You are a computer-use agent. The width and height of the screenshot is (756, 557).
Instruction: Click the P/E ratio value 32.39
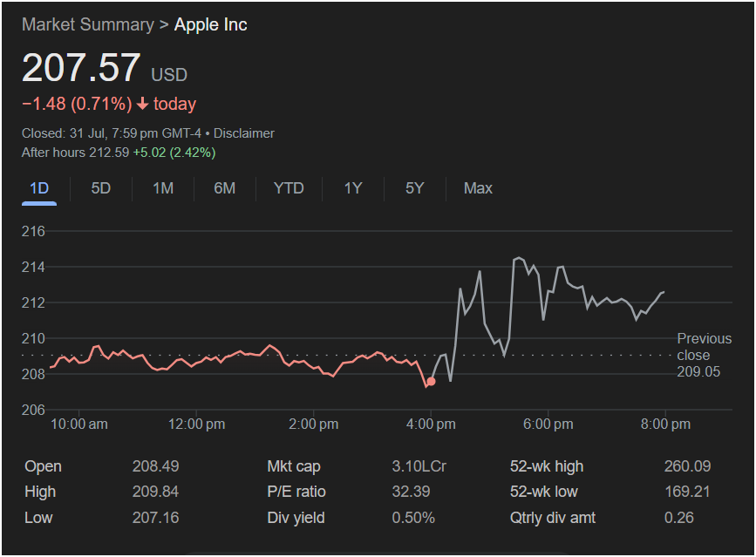coord(411,492)
